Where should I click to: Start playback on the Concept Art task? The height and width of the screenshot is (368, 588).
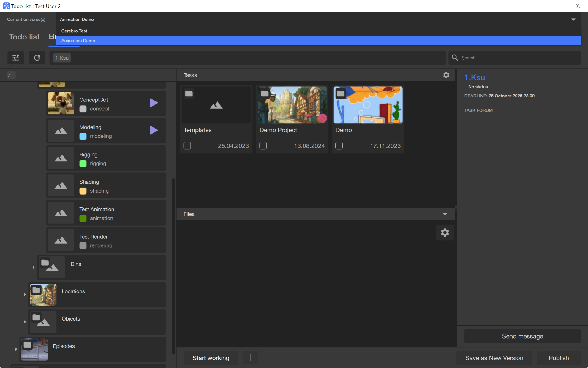[154, 103]
